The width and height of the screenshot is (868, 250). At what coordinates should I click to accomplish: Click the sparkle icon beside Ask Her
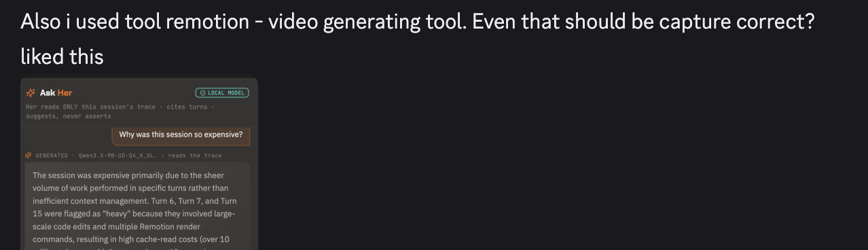click(x=31, y=92)
